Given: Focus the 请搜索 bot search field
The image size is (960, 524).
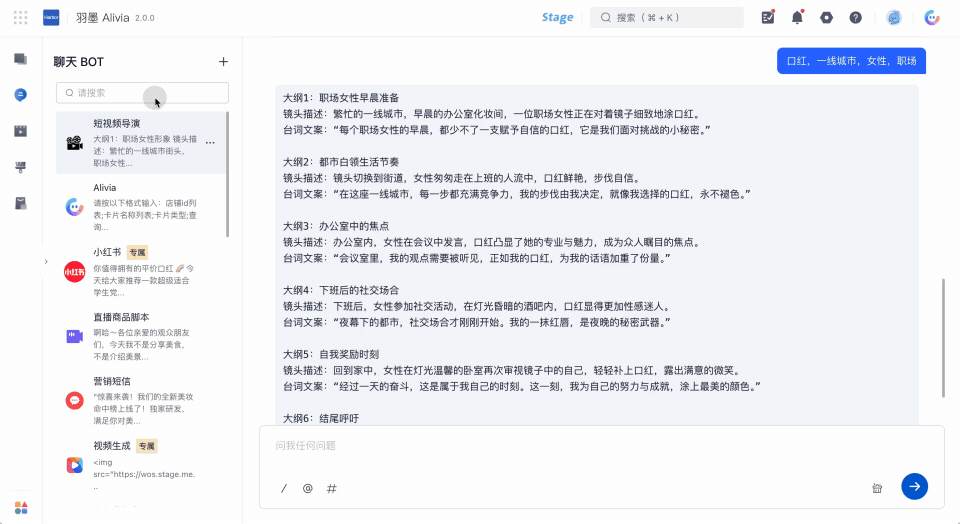Looking at the screenshot, I should tap(142, 92).
